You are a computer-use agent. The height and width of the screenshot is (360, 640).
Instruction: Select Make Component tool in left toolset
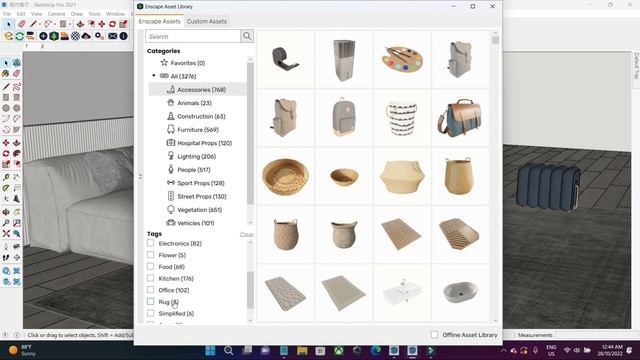(x=17, y=63)
